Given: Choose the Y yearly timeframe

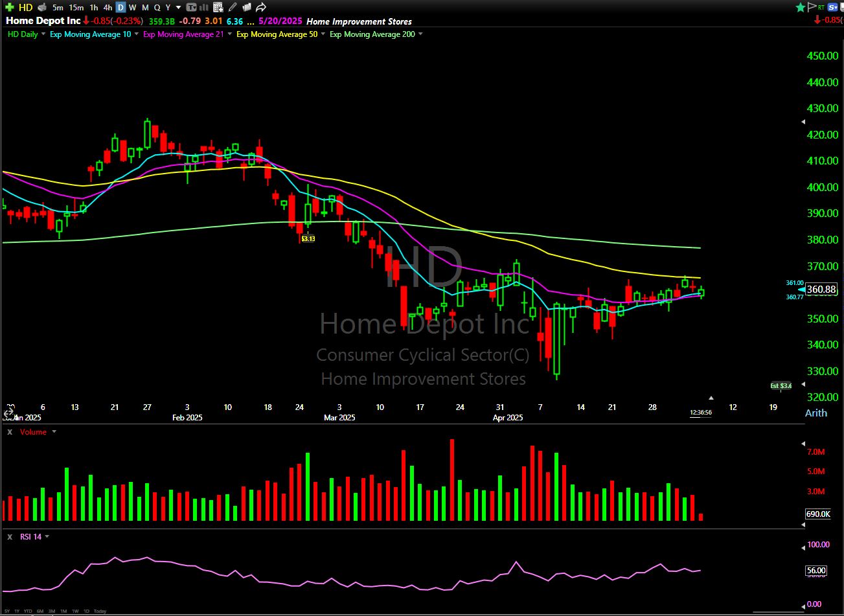Looking at the screenshot, I should pyautogui.click(x=168, y=7).
